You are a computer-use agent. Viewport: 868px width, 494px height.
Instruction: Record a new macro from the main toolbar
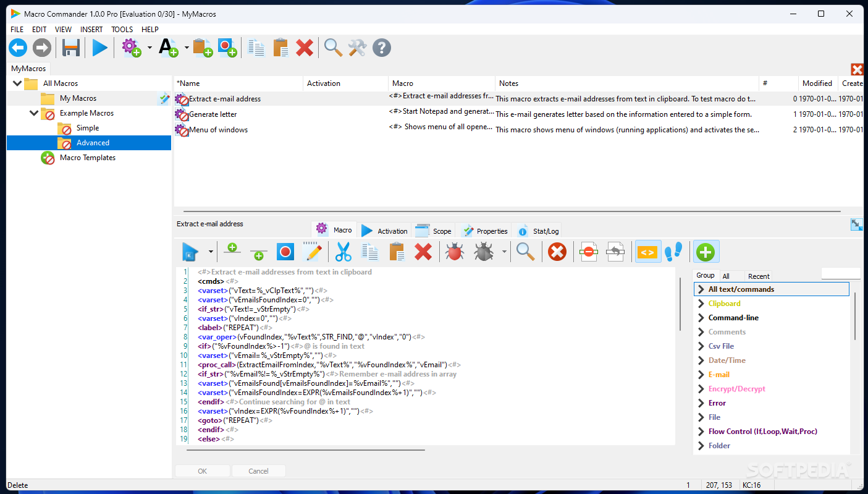[227, 48]
